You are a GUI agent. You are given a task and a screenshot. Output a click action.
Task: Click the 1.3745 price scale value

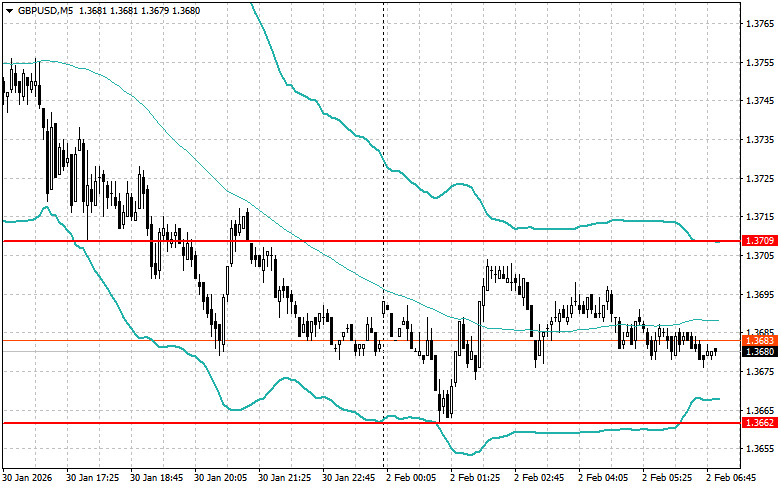click(x=760, y=101)
